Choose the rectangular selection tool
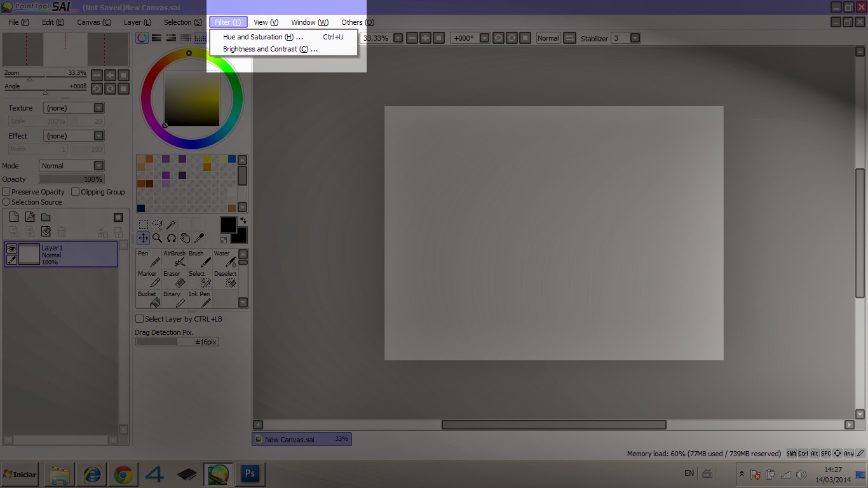The width and height of the screenshot is (868, 488). [x=144, y=224]
